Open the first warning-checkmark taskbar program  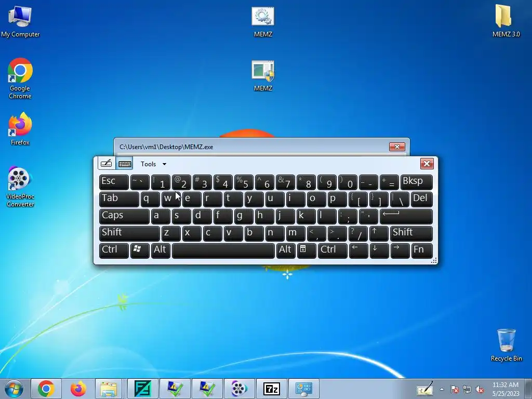pos(175,389)
